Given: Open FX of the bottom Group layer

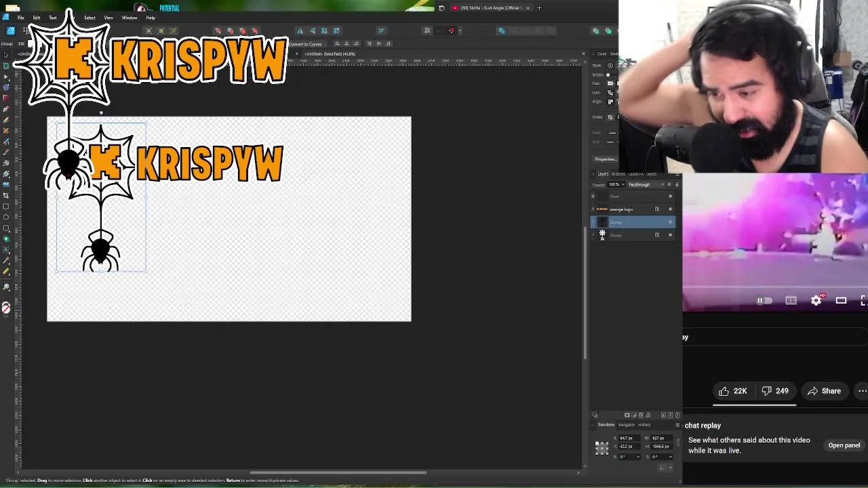Looking at the screenshot, I should pos(656,235).
